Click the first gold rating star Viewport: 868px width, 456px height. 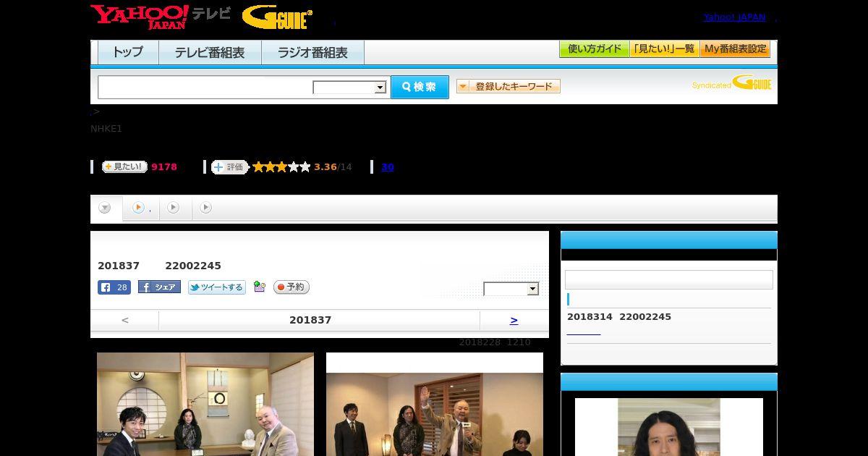click(258, 167)
